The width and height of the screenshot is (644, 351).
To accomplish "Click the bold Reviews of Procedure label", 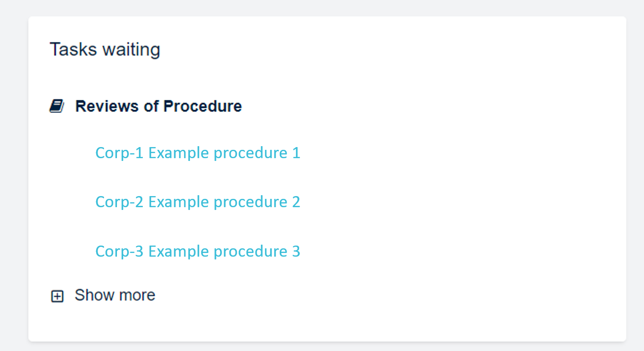I will tap(158, 106).
